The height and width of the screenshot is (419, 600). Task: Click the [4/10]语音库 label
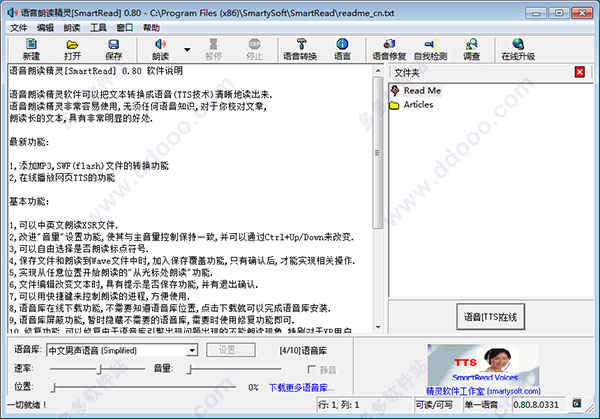pyautogui.click(x=303, y=350)
